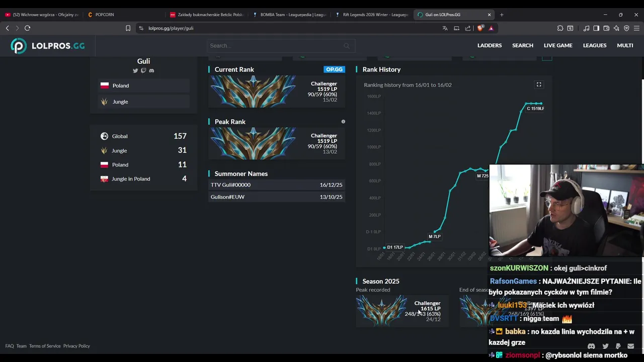Open the LIVE GAME nav item
This screenshot has height=362, width=644.
coord(558,45)
